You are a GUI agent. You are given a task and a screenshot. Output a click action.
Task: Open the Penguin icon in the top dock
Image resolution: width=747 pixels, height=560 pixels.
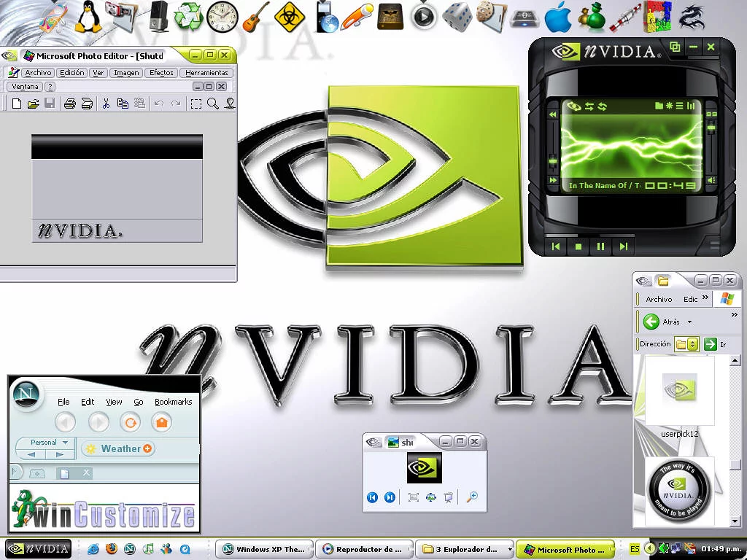(88, 17)
